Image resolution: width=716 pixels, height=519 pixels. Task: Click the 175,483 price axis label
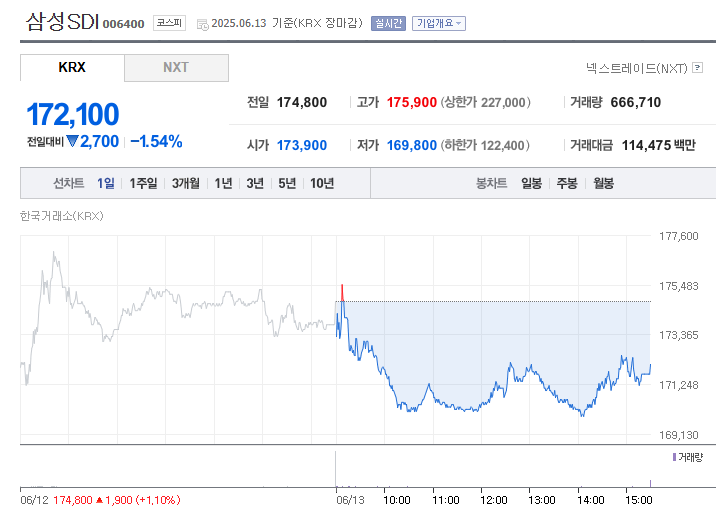click(679, 286)
